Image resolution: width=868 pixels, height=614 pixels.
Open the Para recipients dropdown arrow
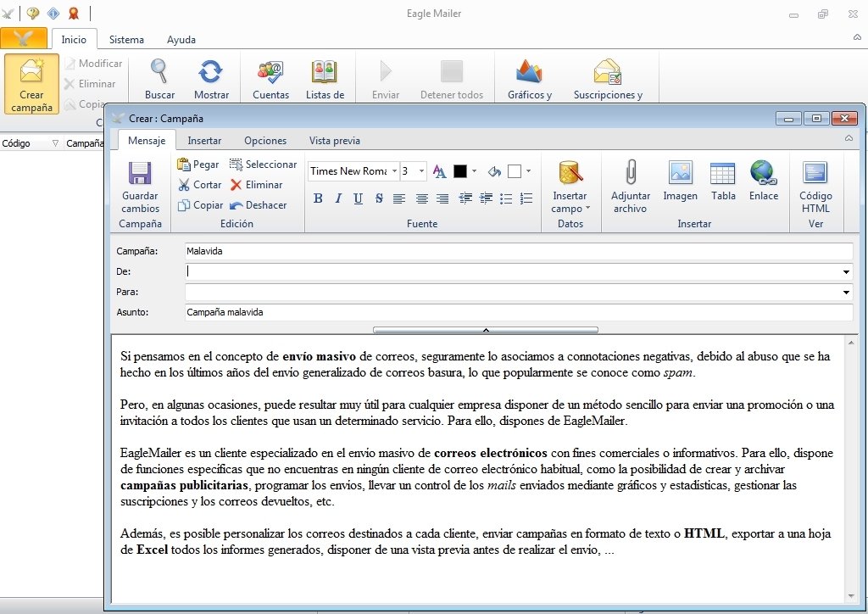[846, 293]
